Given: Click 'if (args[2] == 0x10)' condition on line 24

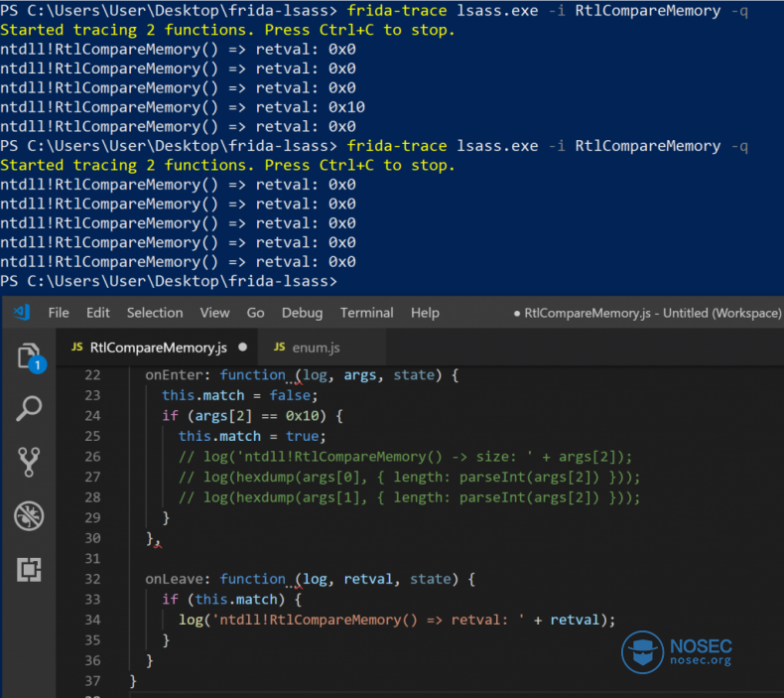Looking at the screenshot, I should 244,416.
